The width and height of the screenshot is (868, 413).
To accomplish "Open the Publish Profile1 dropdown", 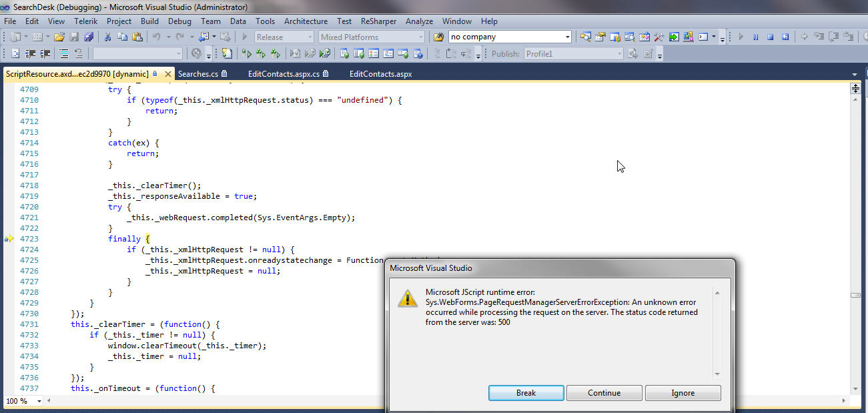I will [618, 53].
